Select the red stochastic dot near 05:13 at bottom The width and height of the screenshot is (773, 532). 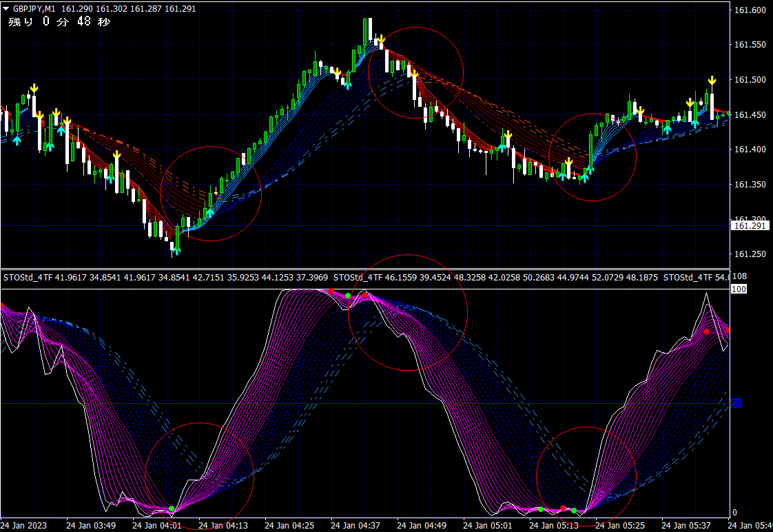(563, 508)
